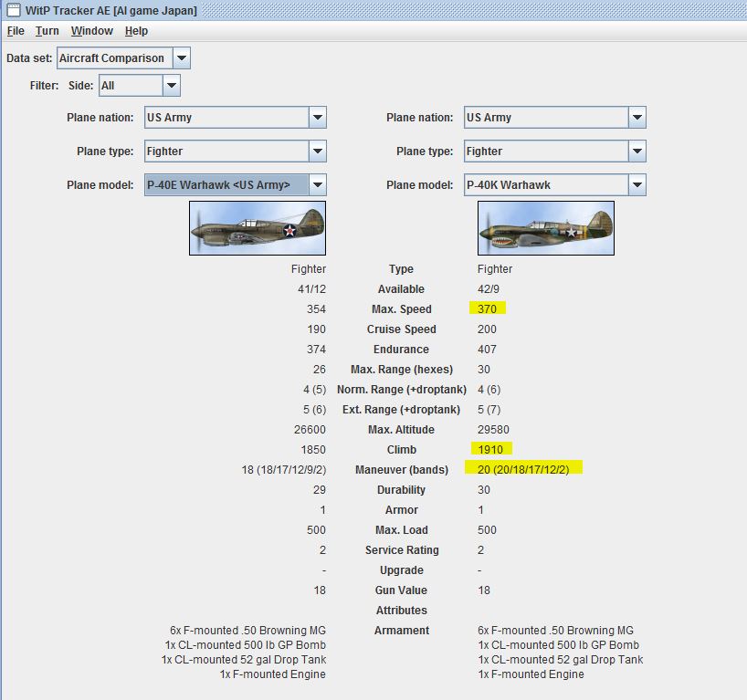Click the Max. Speed row label

pyautogui.click(x=401, y=309)
